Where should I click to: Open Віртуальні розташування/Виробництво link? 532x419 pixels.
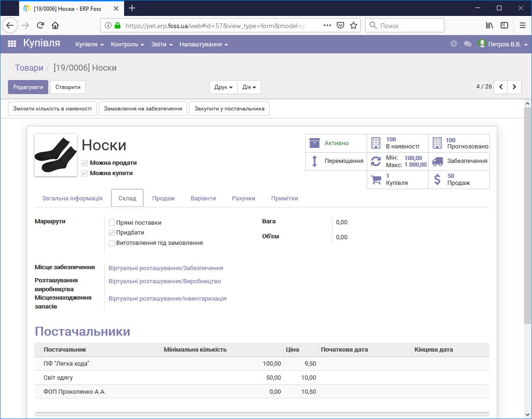[165, 281]
